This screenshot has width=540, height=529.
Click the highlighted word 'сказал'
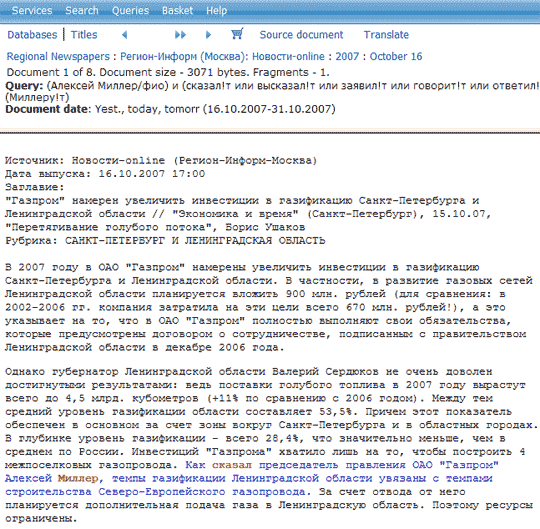tap(232, 465)
